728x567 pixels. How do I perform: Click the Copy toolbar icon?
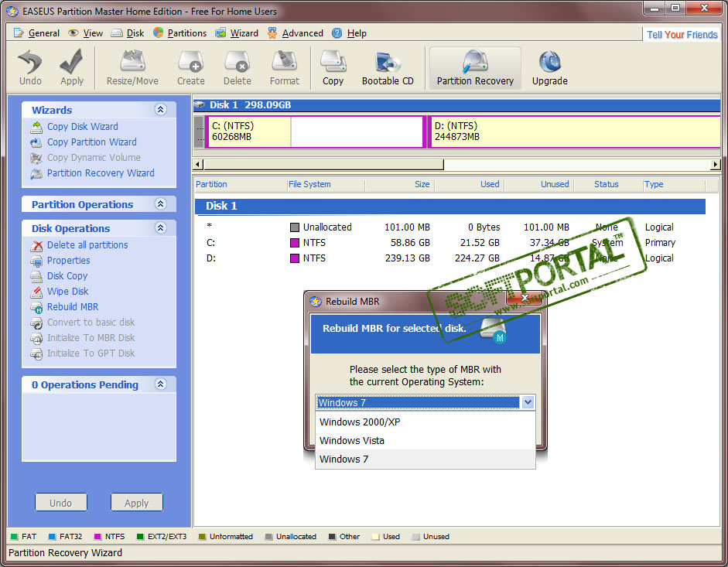click(333, 67)
